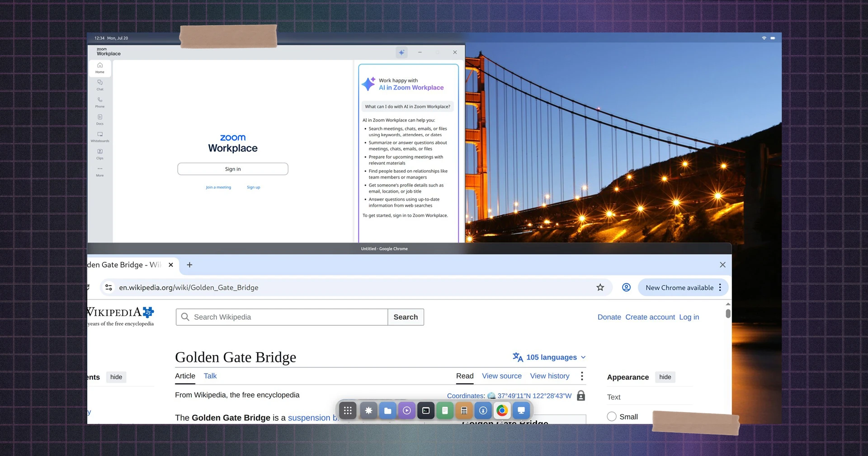
Task: Click Sign in button in Zoom Workplace
Action: click(x=233, y=169)
